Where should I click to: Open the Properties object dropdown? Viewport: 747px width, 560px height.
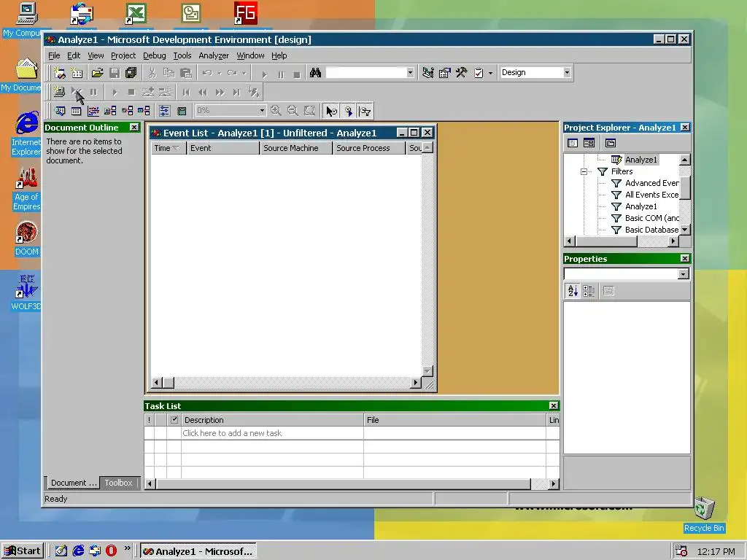[683, 274]
